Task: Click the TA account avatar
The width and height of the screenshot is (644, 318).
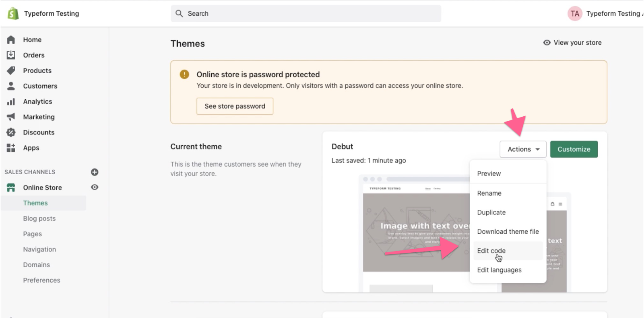Action: pyautogui.click(x=575, y=14)
